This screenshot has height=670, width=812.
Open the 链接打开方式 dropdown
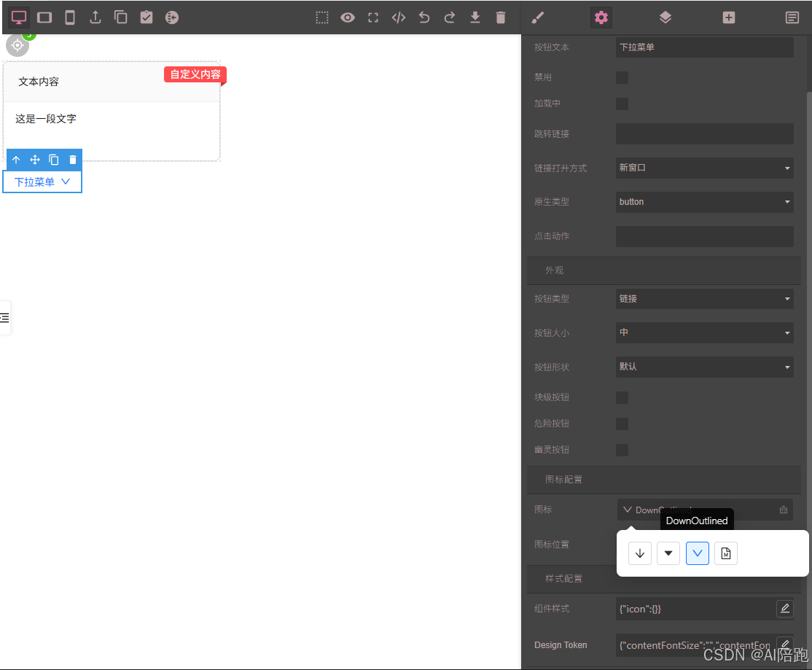704,168
